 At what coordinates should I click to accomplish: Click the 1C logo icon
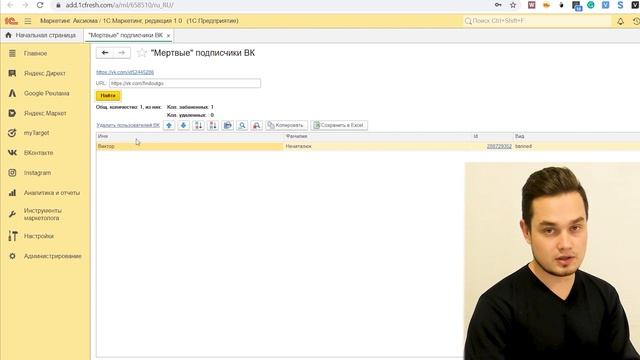point(11,21)
